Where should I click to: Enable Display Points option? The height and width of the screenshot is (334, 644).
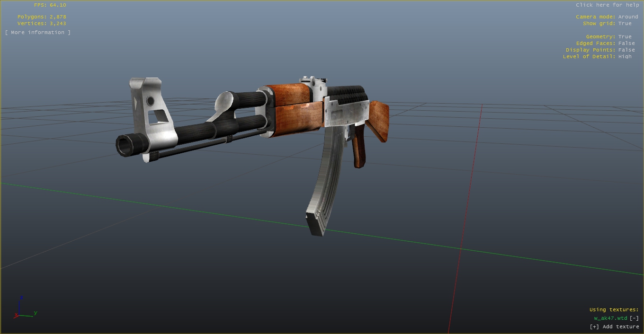[x=626, y=50]
